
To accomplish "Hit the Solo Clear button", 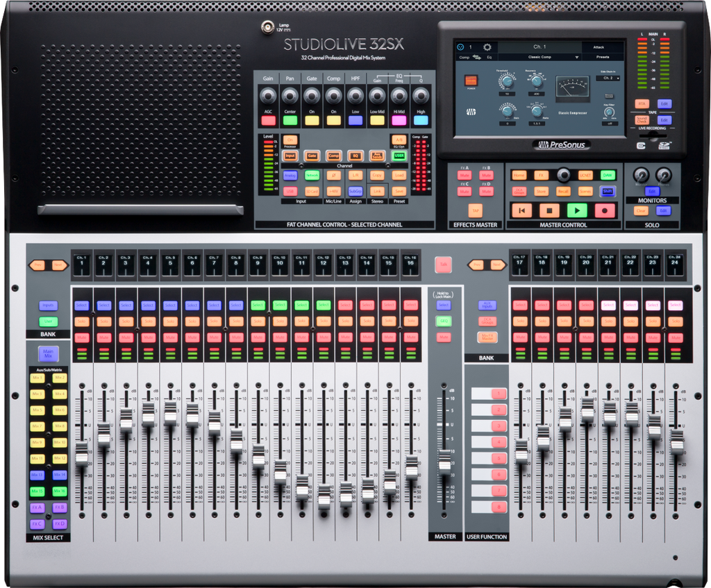I will coord(641,211).
